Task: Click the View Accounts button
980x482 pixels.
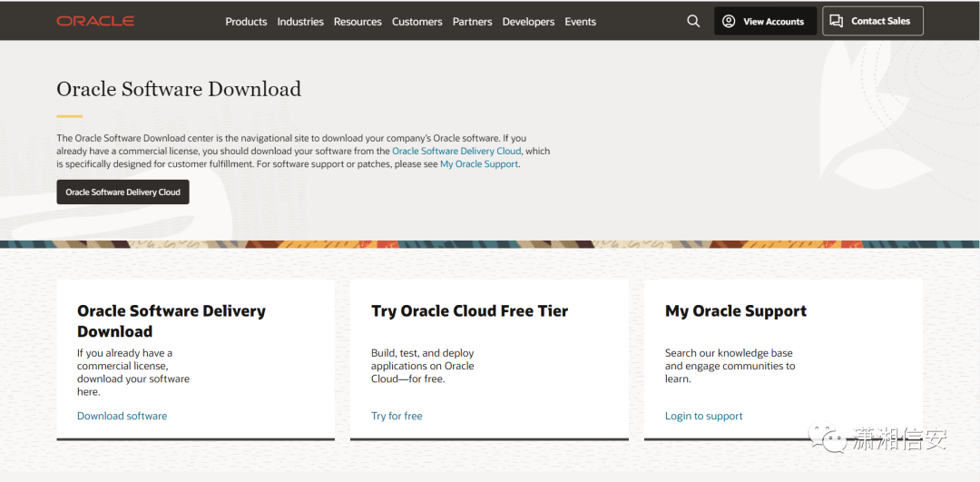Action: point(766,21)
